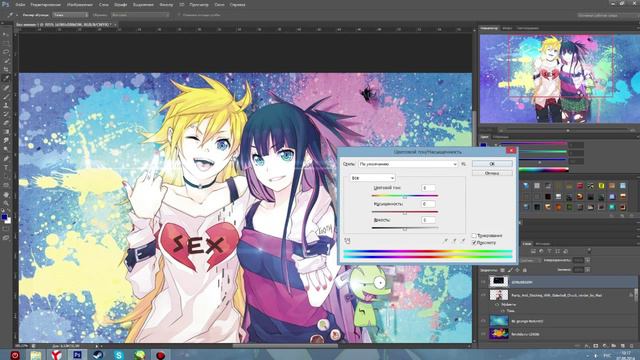The height and width of the screenshot is (360, 640).
Task: Select the Hand tool
Action: click(6, 195)
